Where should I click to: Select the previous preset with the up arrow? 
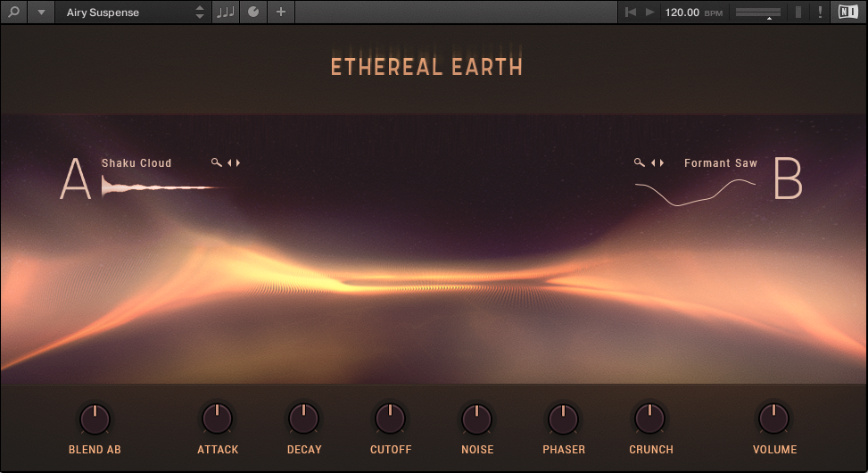tap(200, 8)
